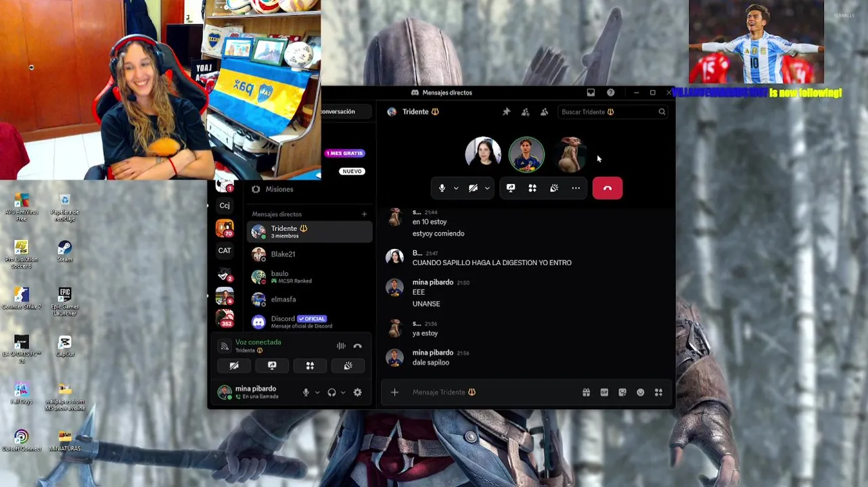
Task: Open the elmasfa direct message
Action: 309,299
